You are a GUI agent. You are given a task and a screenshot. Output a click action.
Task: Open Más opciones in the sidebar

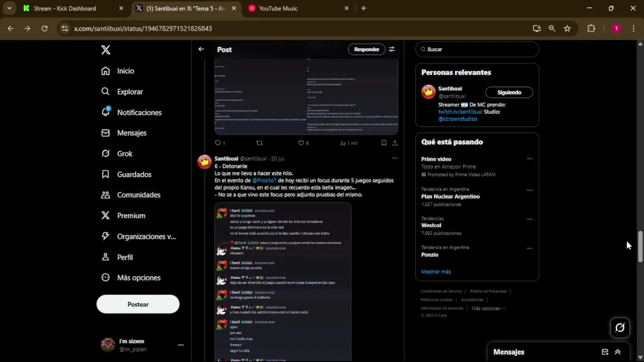131,278
